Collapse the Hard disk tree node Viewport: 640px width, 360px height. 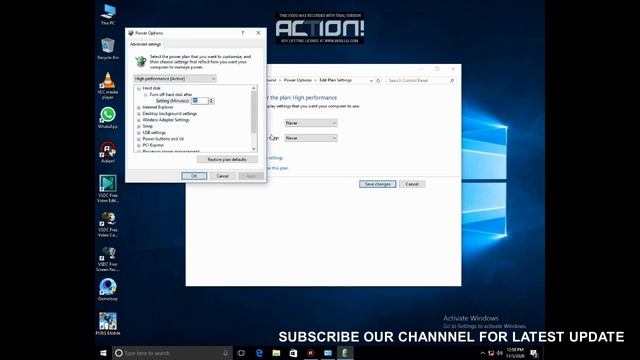138,88
